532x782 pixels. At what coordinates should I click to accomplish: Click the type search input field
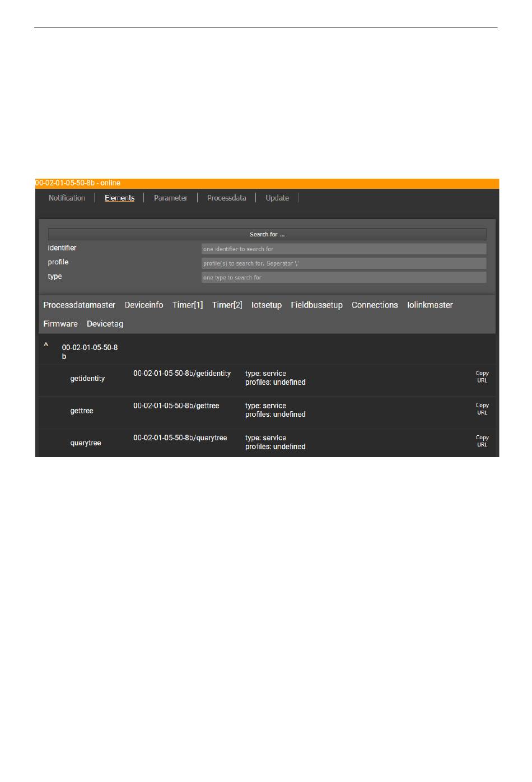(343, 277)
